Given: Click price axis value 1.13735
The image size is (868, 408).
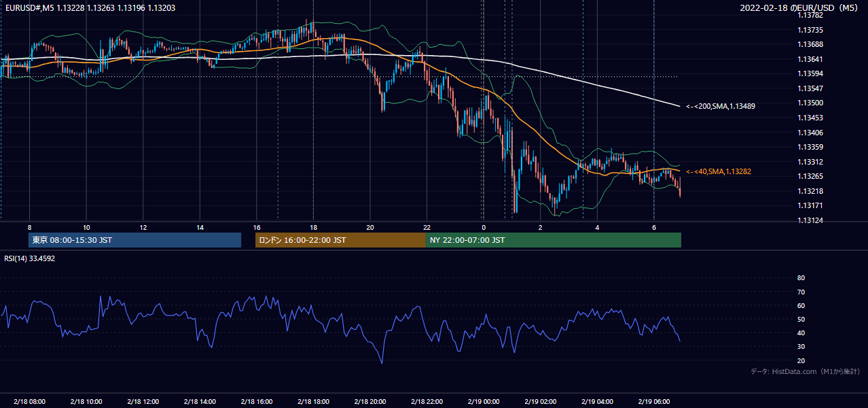Looking at the screenshot, I should 810,30.
